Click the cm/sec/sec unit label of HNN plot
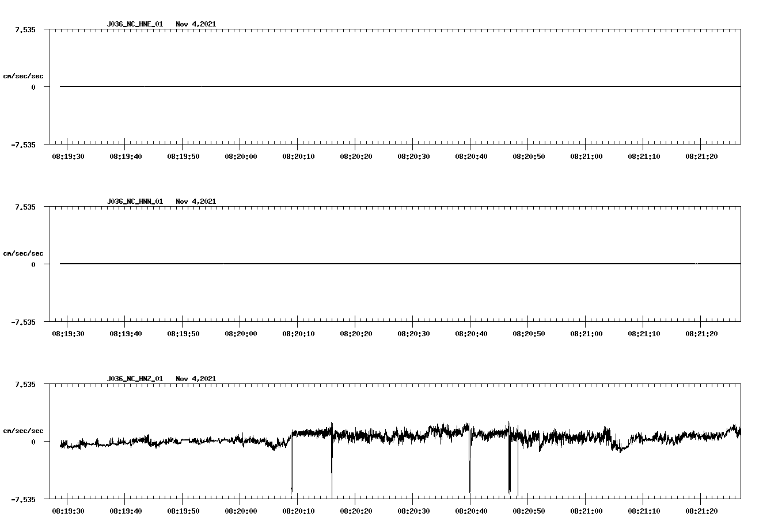The width and height of the screenshot is (782, 532). coord(23,253)
